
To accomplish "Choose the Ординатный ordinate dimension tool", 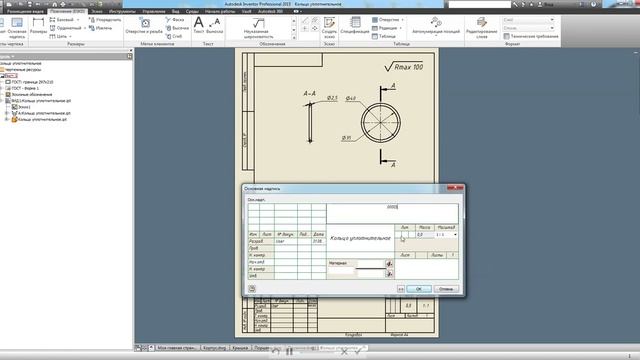I will pyautogui.click(x=65, y=28).
